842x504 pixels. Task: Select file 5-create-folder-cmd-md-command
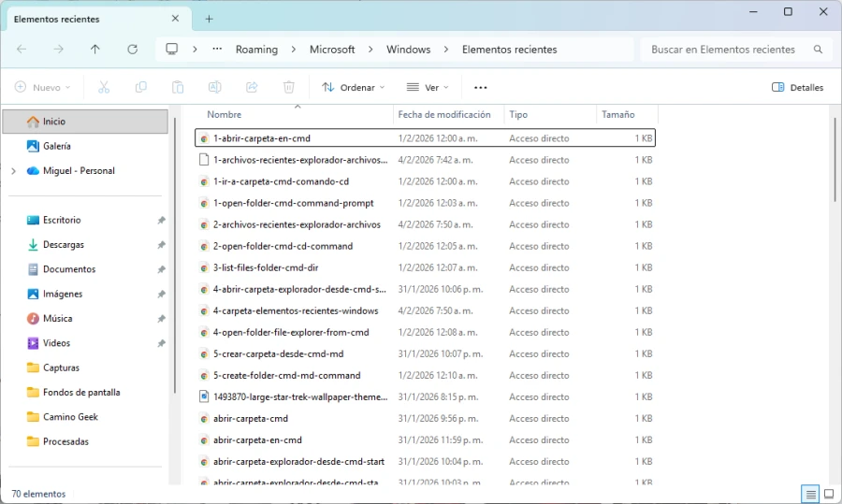425,376
